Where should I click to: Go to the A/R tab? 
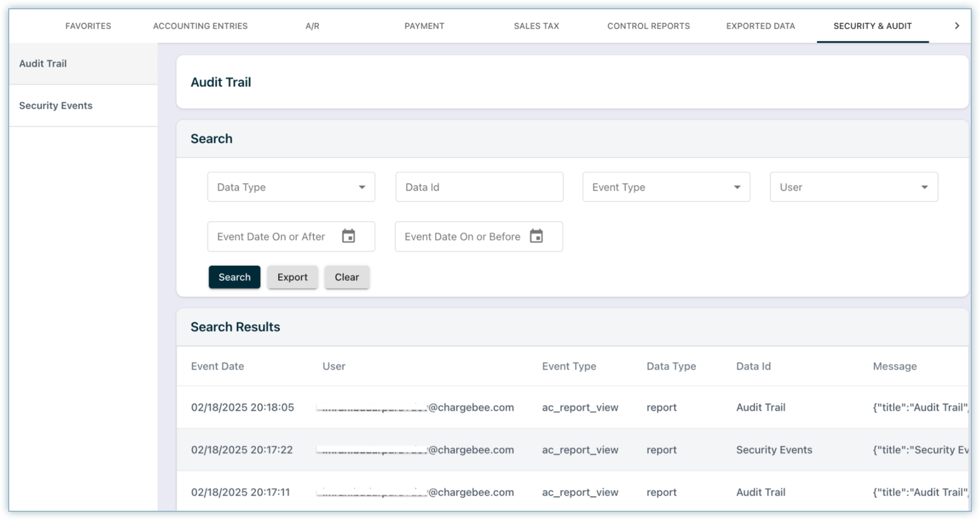click(312, 26)
